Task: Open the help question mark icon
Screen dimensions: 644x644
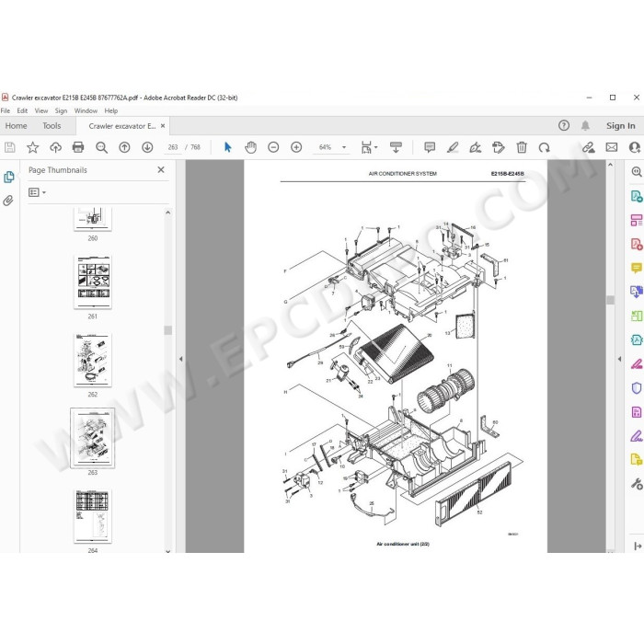Action: click(x=564, y=126)
